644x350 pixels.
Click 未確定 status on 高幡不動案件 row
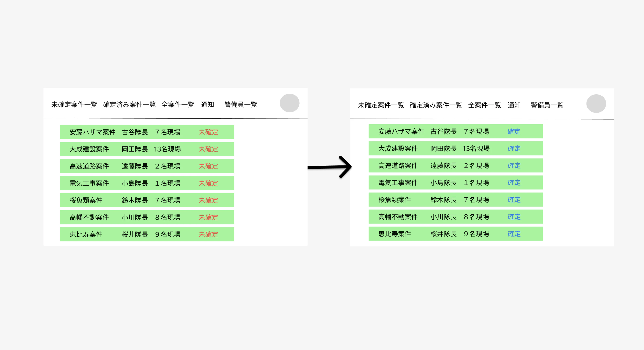click(x=208, y=217)
